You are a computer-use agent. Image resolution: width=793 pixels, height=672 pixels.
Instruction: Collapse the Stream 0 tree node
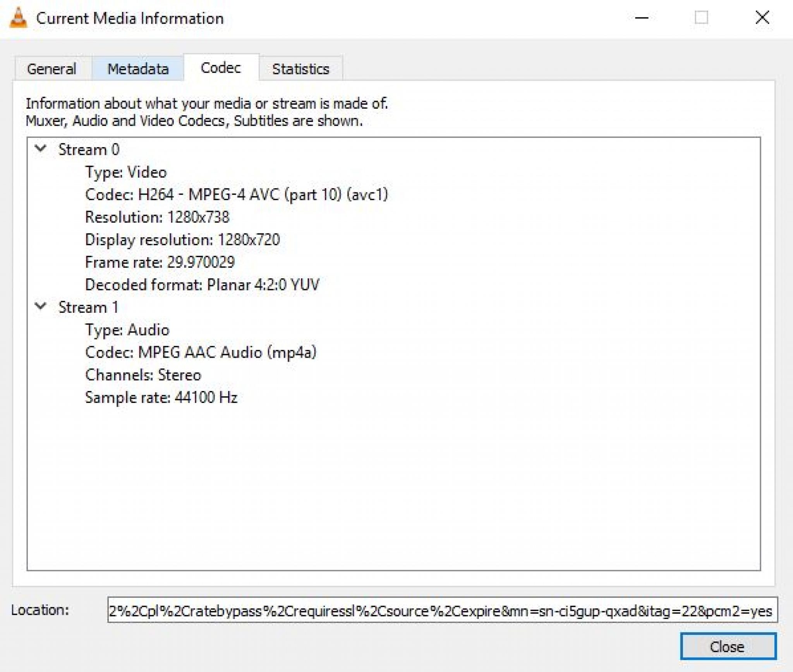[x=41, y=149]
